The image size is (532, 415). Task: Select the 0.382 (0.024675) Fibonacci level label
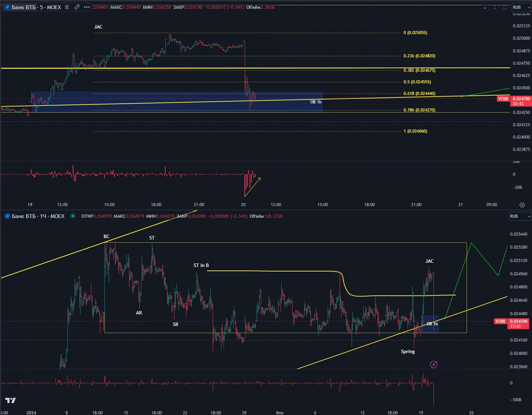(419, 70)
